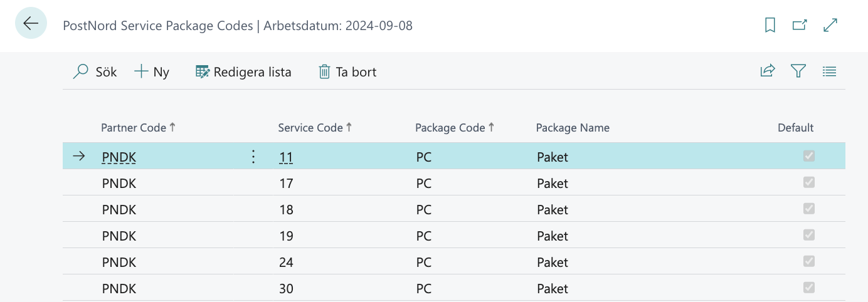Image resolution: width=868 pixels, height=302 pixels.
Task: Click the share icon in toolbar
Action: coord(768,71)
